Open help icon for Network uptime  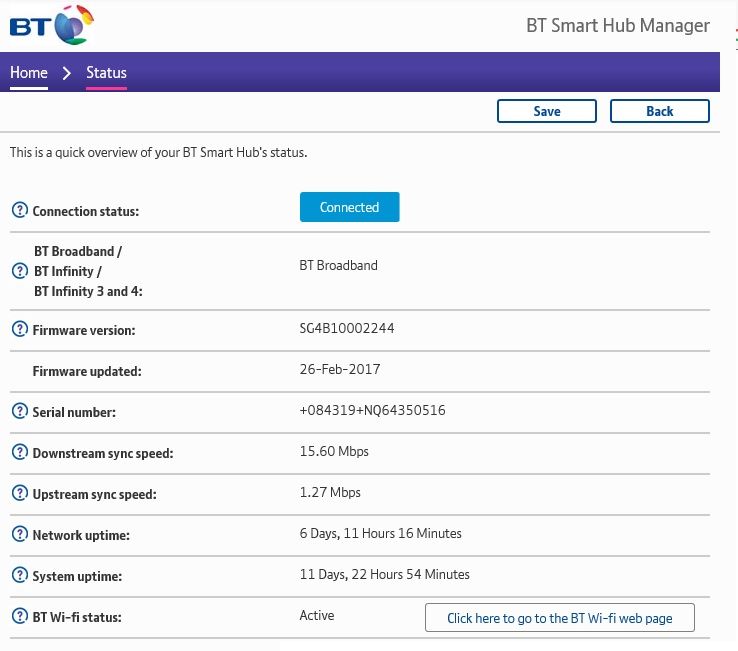20,534
